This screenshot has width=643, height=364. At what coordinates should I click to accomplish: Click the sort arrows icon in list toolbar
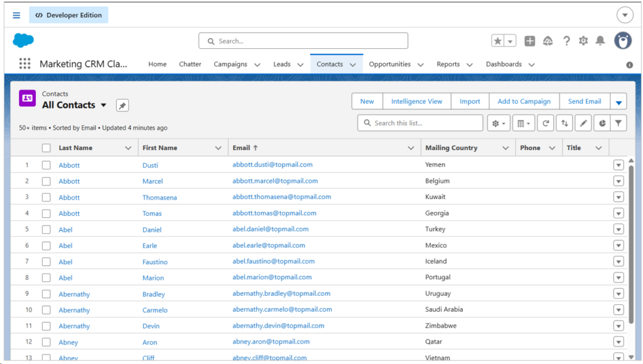565,123
